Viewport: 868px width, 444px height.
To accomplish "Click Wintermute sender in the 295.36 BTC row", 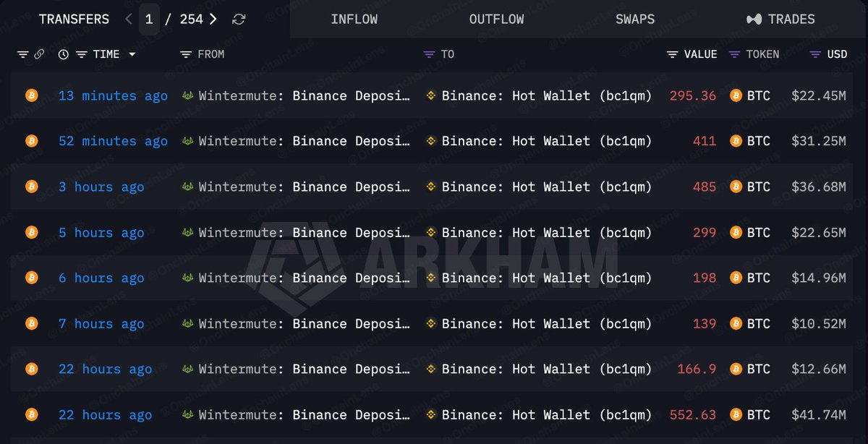I will [x=296, y=95].
